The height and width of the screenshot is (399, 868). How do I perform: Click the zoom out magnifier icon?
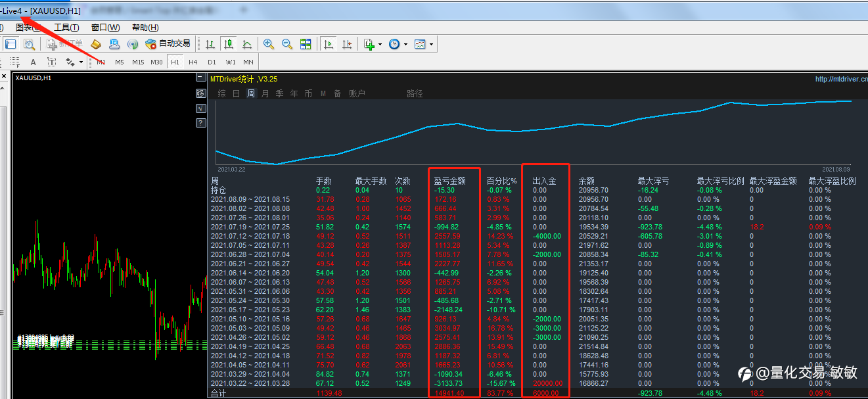point(287,44)
